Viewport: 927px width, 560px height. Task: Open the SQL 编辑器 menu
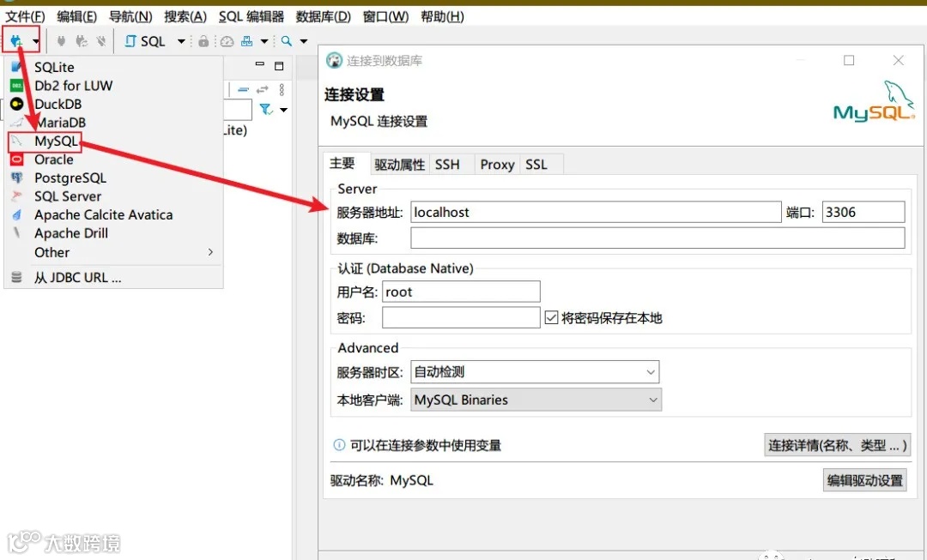coord(251,16)
